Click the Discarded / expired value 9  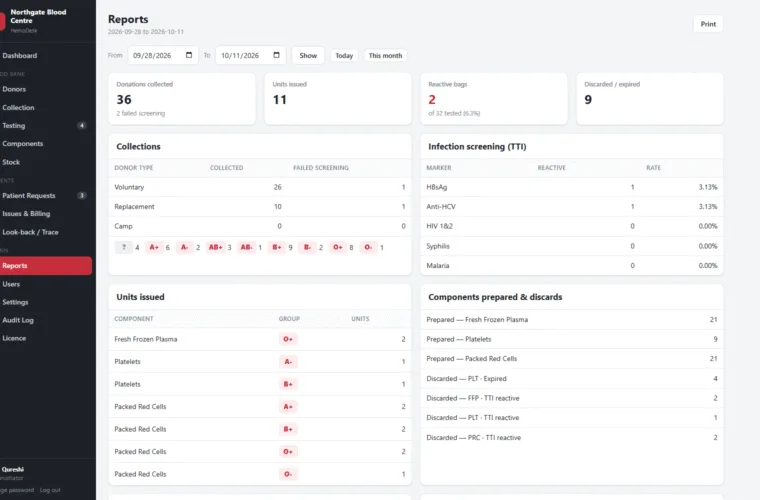[588, 99]
